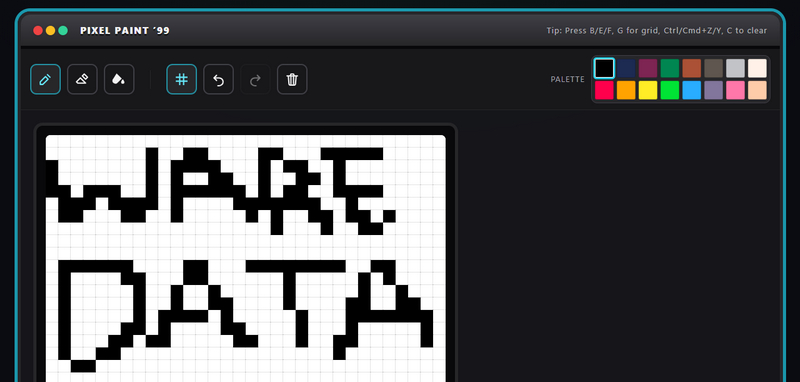Pick the red-pink swatch
Viewport: 800px width, 382px height.
click(604, 90)
